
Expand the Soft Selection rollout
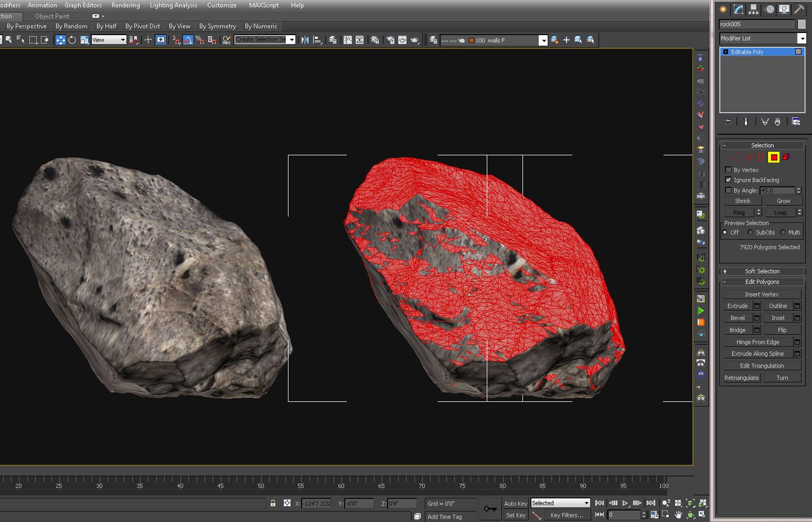[x=762, y=271]
